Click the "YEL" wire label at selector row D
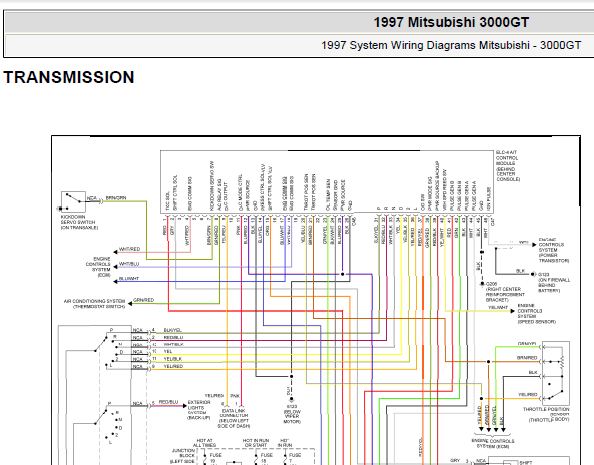594x465 pixels. coord(168,352)
